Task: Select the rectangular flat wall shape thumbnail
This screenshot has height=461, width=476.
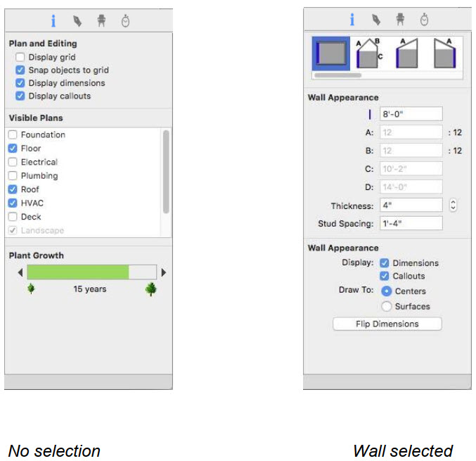Action: (x=331, y=53)
